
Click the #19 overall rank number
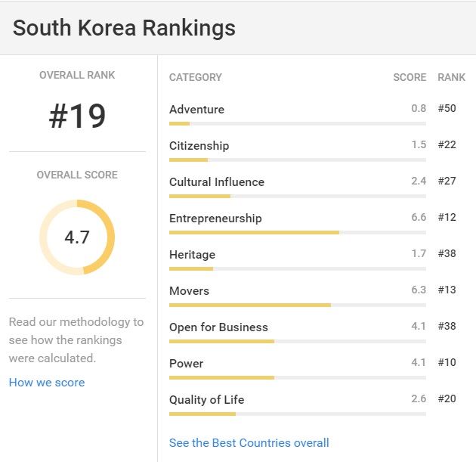(77, 116)
